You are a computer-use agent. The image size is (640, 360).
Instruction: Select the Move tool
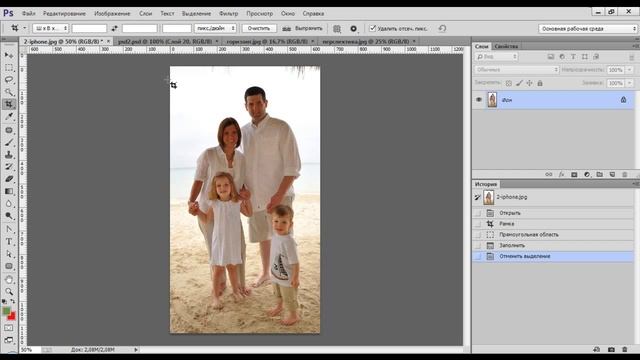(x=9, y=55)
